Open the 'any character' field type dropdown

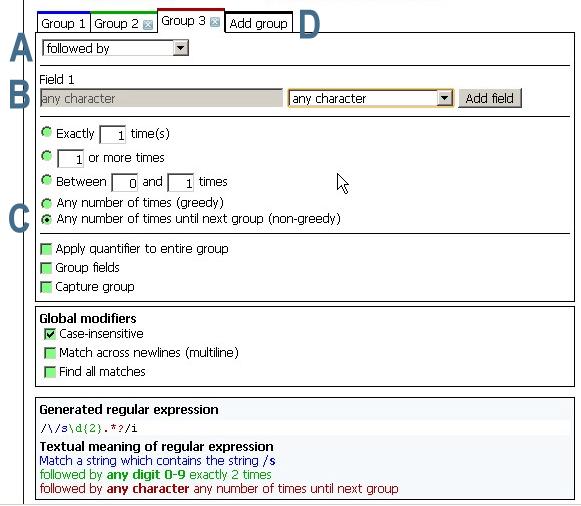(371, 99)
